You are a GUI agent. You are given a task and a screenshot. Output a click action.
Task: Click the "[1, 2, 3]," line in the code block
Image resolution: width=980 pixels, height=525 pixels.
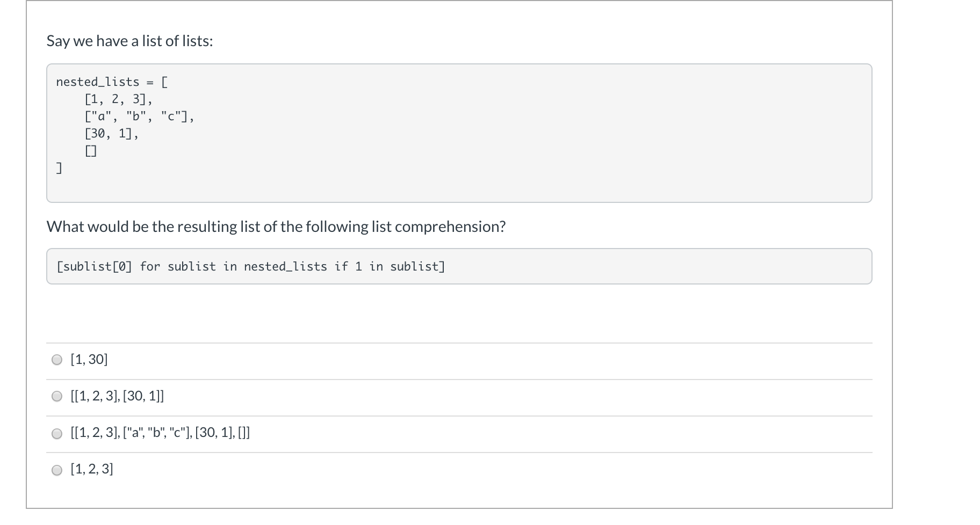tap(118, 99)
